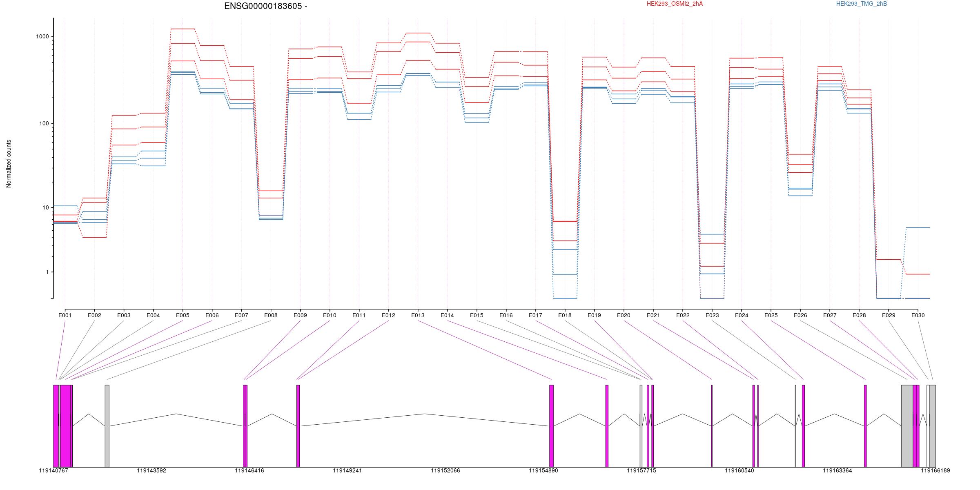Click the ENSG00000183605 gene title
Screen dimensions: 980x490
point(266,6)
